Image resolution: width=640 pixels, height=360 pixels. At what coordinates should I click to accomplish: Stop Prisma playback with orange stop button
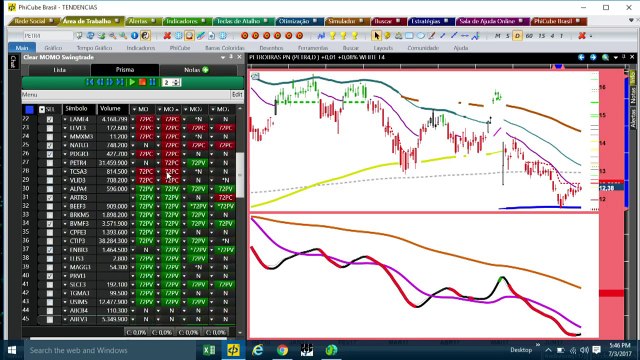[142, 82]
